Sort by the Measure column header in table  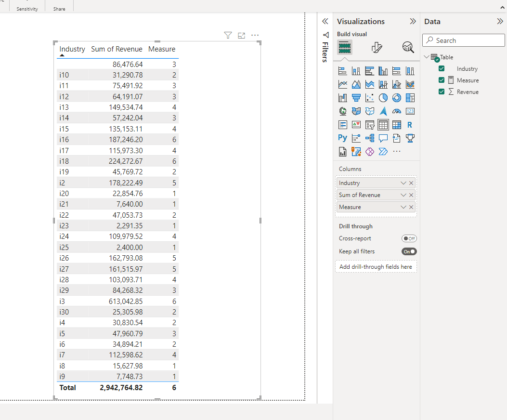[x=162, y=49]
